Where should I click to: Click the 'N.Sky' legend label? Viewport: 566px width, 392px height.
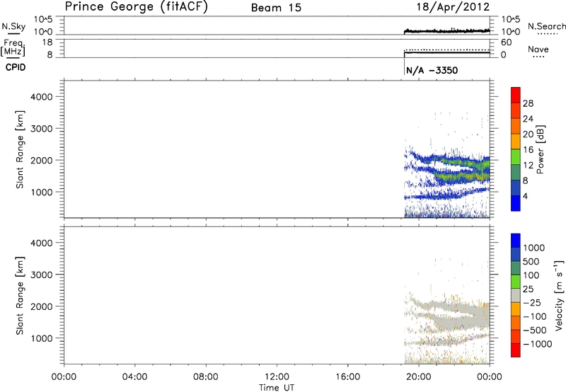(13, 26)
